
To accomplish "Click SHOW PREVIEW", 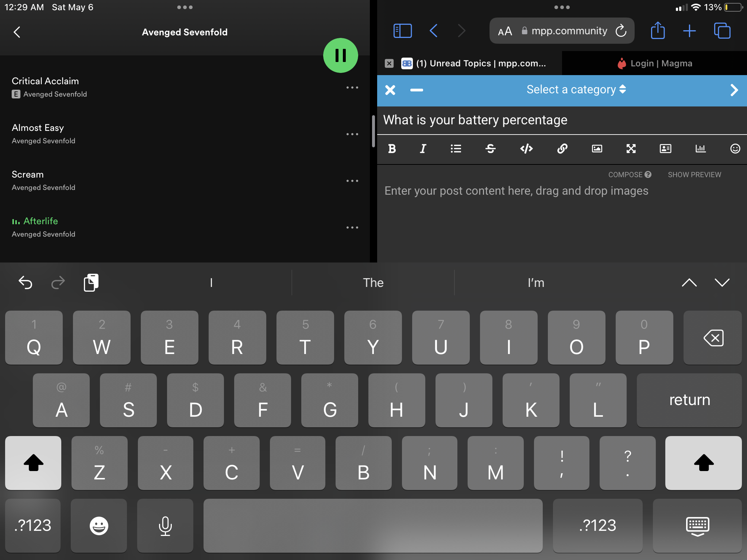I will coord(694,175).
